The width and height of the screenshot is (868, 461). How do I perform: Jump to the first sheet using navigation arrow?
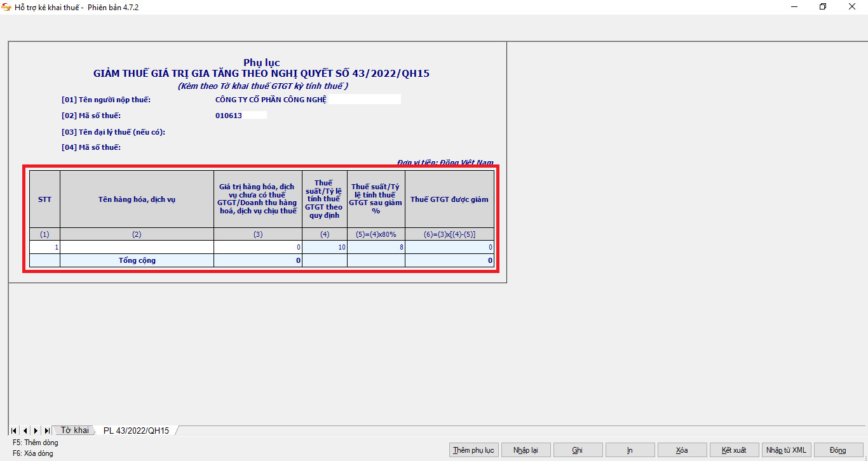[14, 431]
